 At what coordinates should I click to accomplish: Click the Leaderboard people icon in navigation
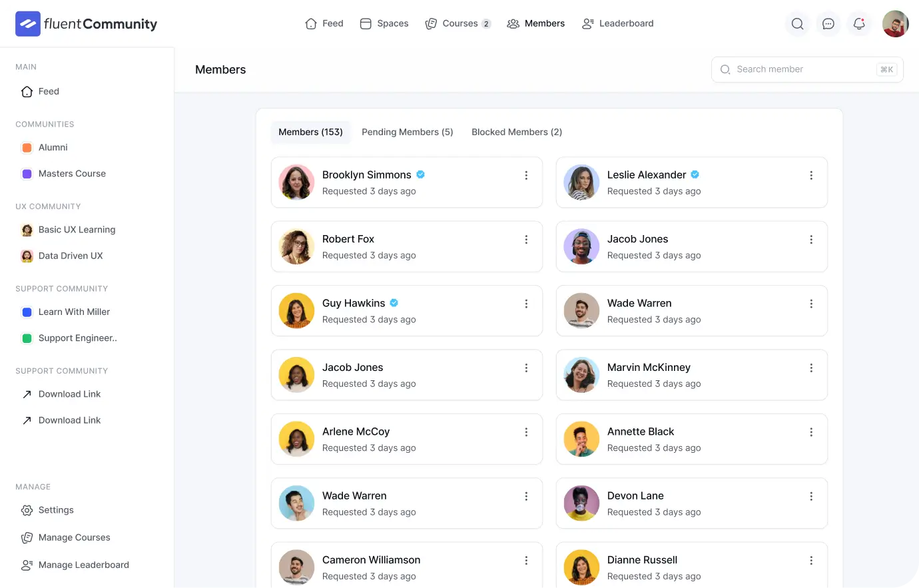click(587, 23)
